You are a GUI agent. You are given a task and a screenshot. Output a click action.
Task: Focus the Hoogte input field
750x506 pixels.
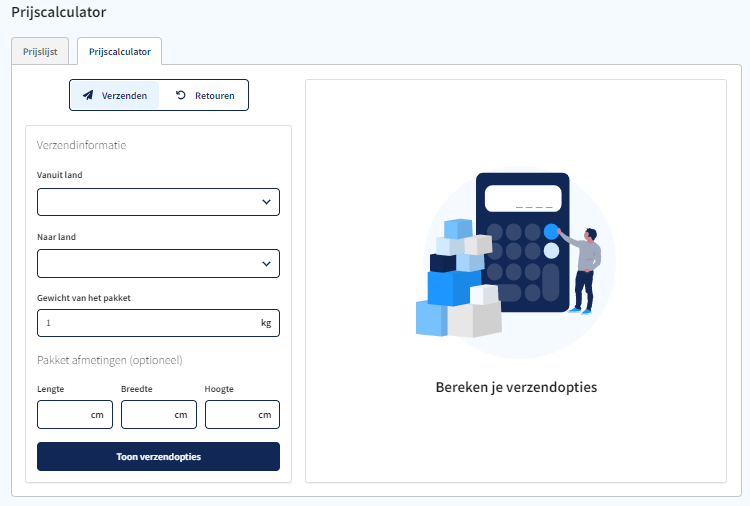pos(243,414)
